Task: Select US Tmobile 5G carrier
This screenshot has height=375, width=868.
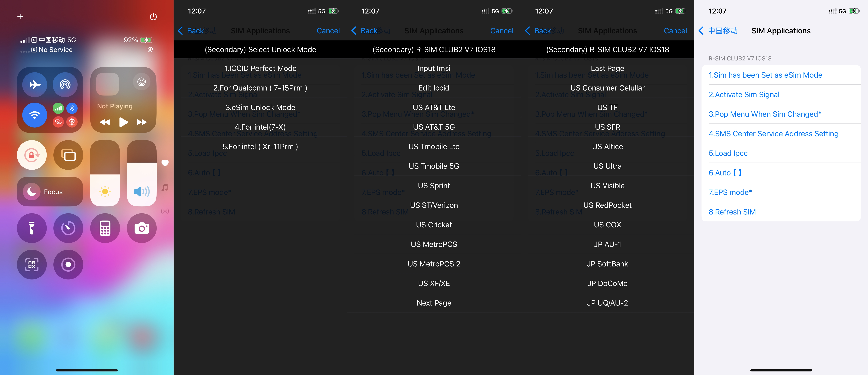Action: (434, 166)
